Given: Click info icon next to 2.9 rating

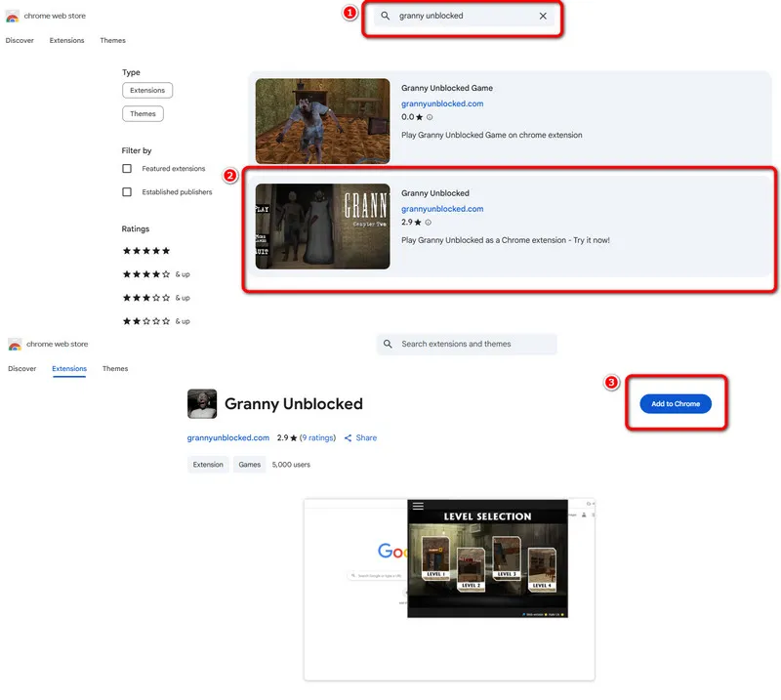Looking at the screenshot, I should [429, 223].
